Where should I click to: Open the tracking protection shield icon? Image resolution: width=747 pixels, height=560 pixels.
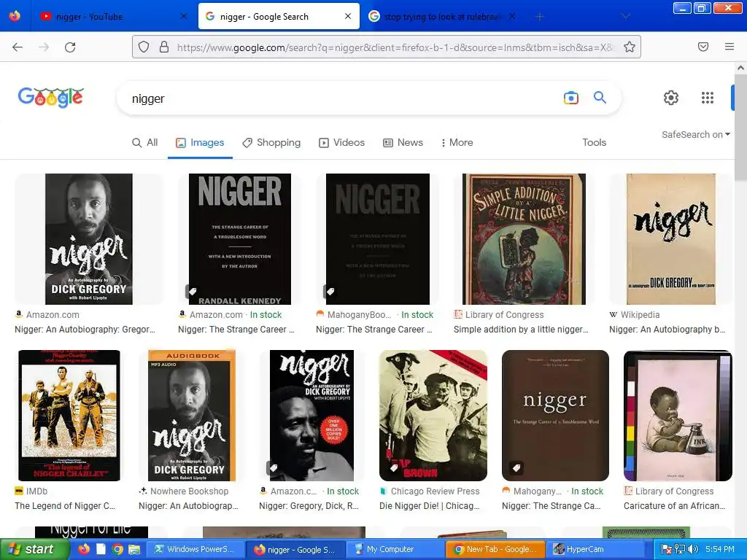(x=144, y=47)
